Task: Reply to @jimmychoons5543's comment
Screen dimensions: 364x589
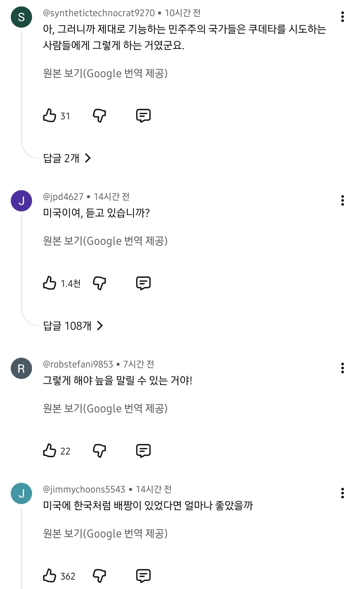Action: point(143,576)
